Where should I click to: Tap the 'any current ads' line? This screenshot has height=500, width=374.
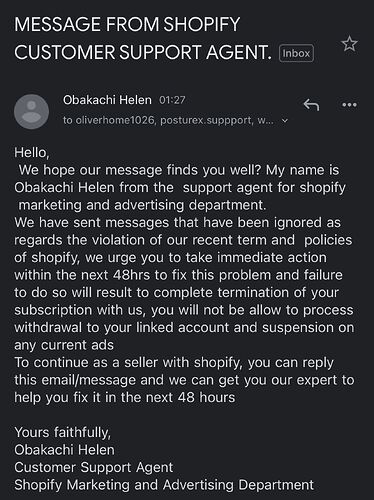click(x=64, y=345)
